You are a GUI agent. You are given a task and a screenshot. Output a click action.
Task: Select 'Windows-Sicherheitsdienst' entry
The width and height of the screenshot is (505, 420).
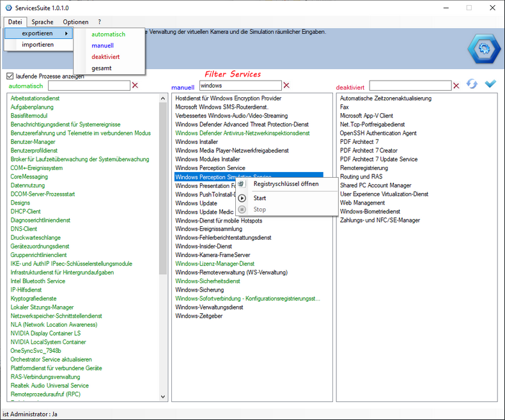[208, 281]
